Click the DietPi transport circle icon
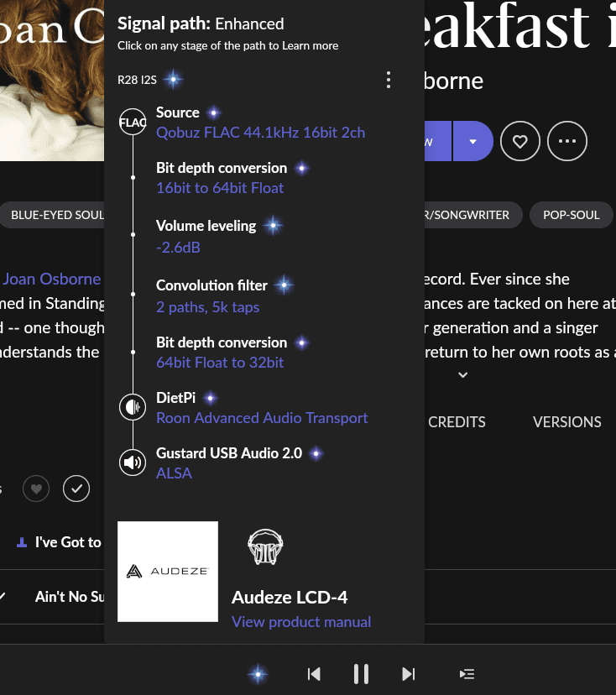 tap(133, 407)
